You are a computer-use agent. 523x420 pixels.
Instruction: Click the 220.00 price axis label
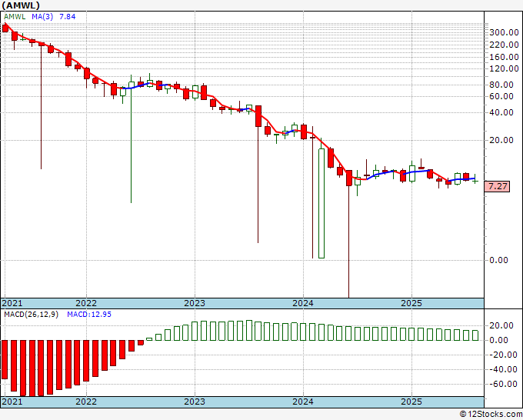pos(504,45)
